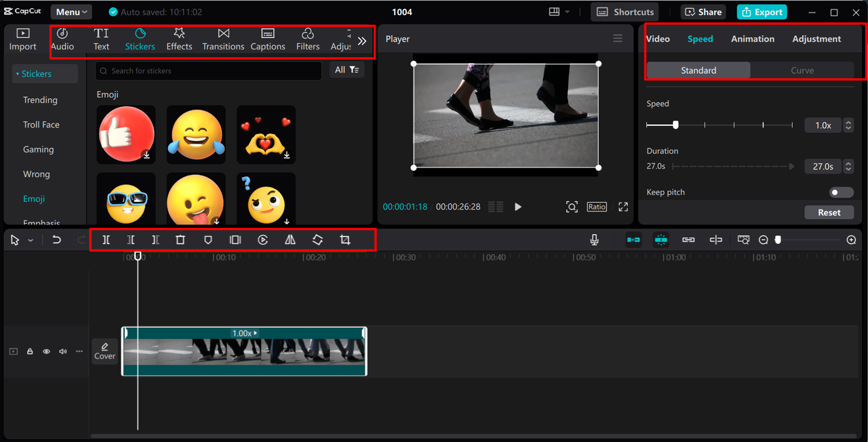This screenshot has height=442, width=868.
Task: Delete left of playhead
Action: click(x=131, y=240)
